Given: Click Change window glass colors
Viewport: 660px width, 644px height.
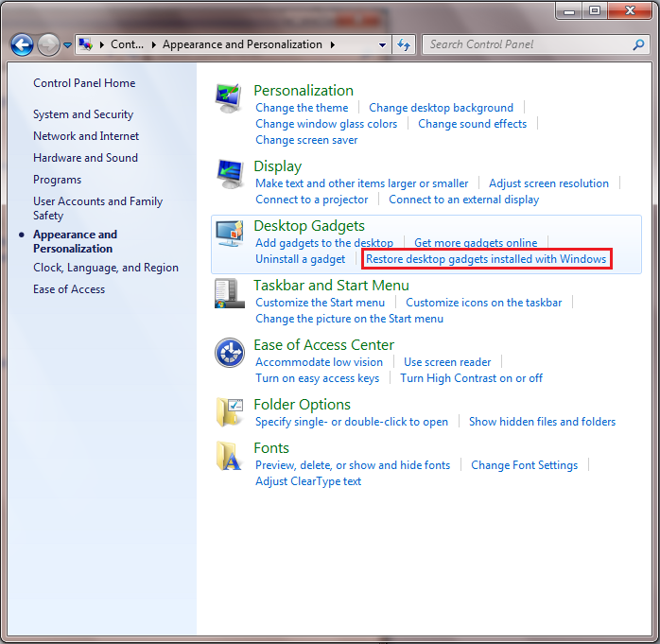Looking at the screenshot, I should (326, 124).
